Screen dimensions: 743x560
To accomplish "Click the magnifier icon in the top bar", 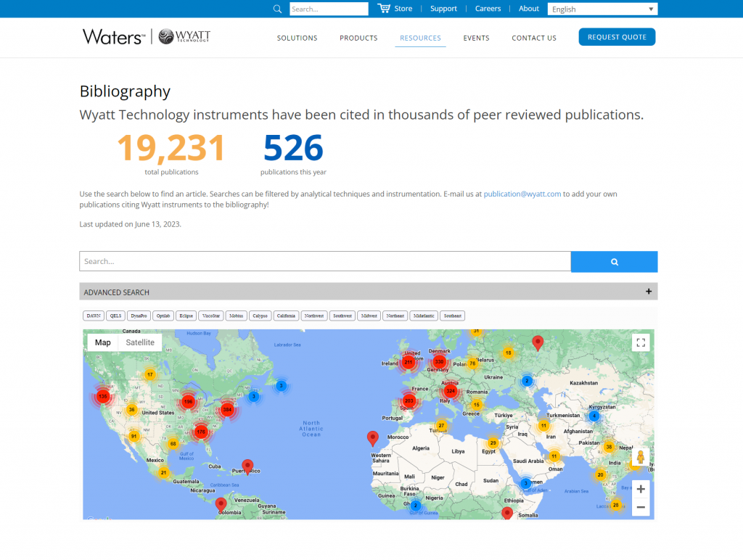I will click(x=277, y=9).
